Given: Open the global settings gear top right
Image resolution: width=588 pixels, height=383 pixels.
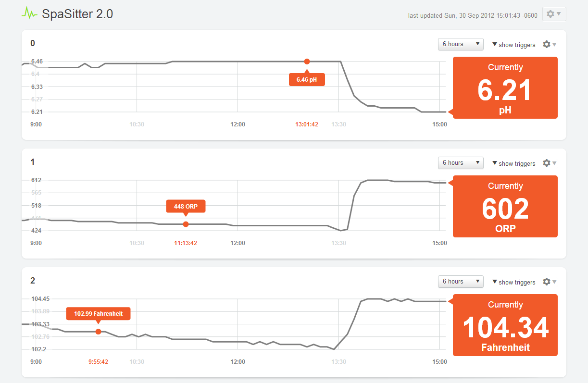Looking at the screenshot, I should pos(550,14).
